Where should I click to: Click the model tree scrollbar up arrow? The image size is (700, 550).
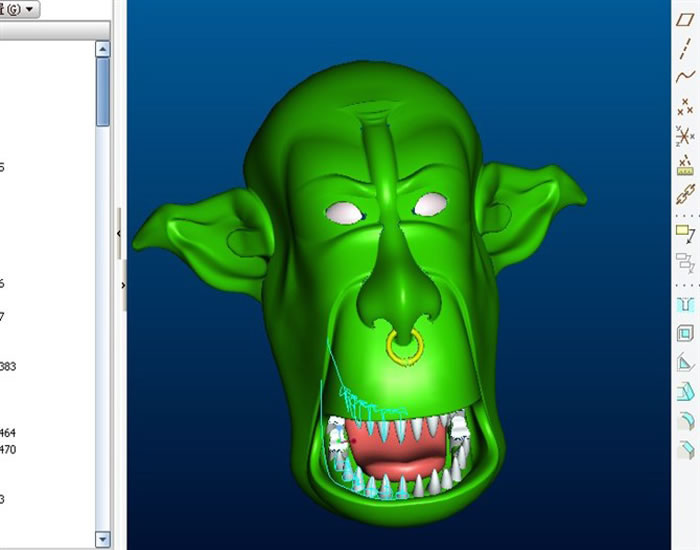pos(103,48)
